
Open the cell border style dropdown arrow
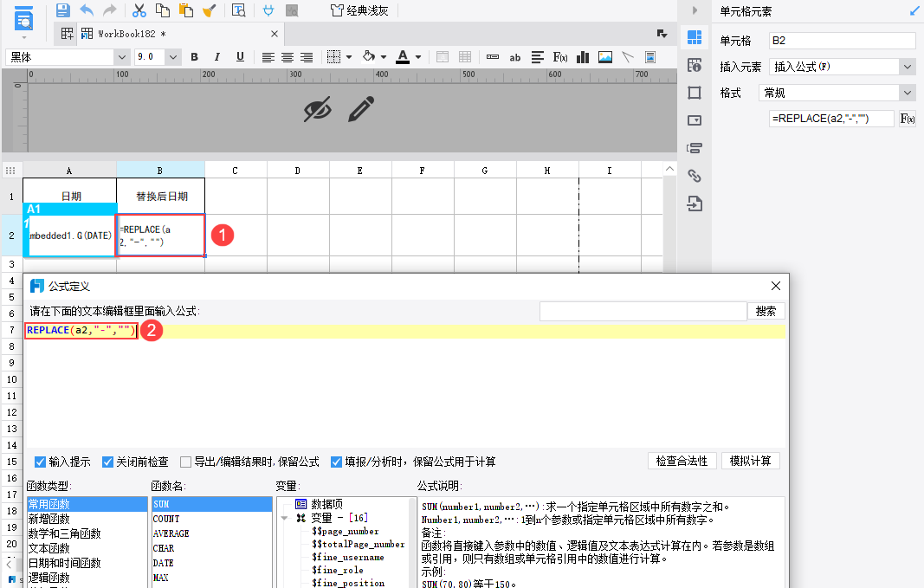[x=349, y=57]
